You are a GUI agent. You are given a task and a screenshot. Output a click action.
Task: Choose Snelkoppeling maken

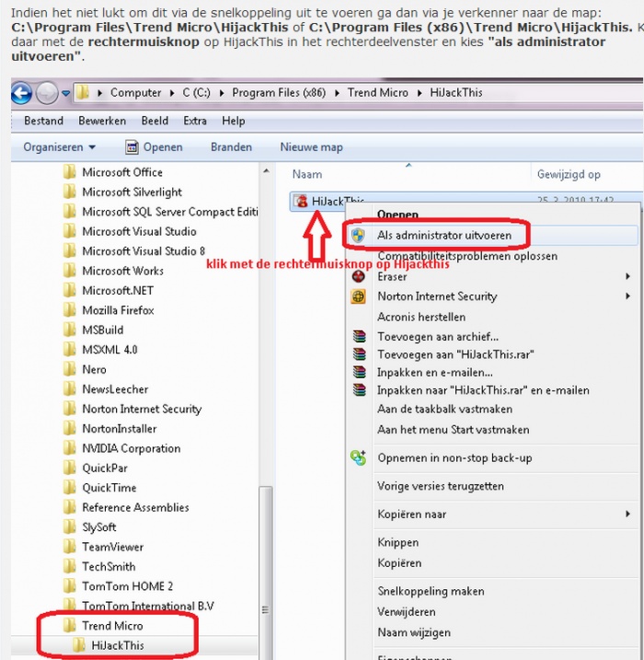(431, 591)
